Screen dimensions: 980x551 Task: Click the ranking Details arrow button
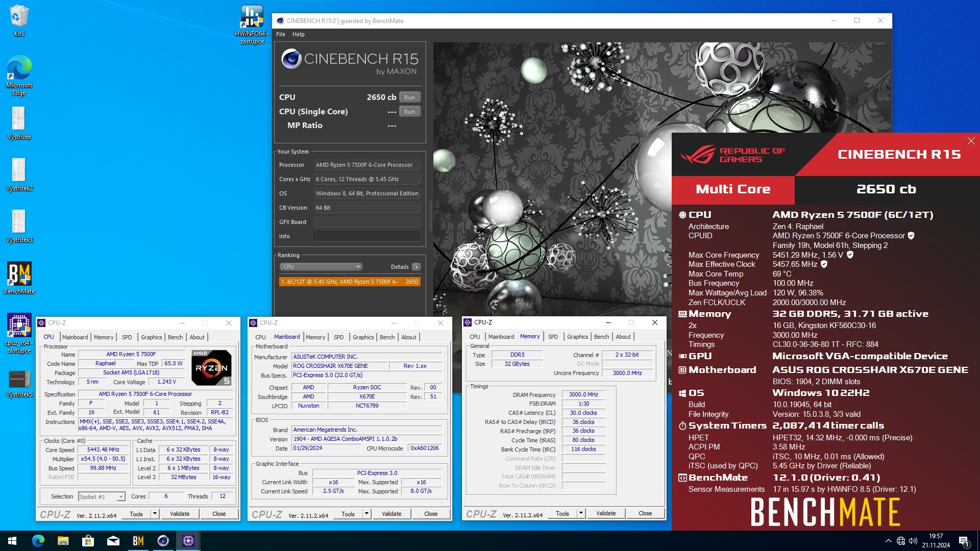(416, 267)
